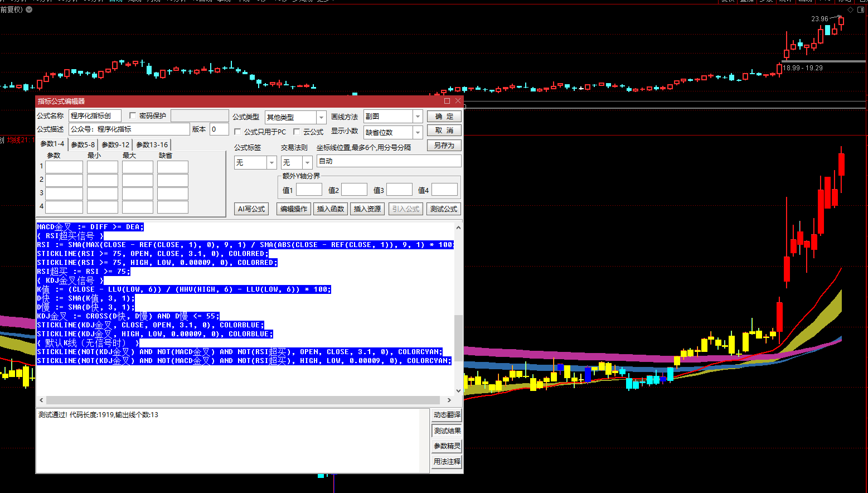Toggle the 云公式 checkbox
The height and width of the screenshot is (493, 868).
(x=297, y=132)
